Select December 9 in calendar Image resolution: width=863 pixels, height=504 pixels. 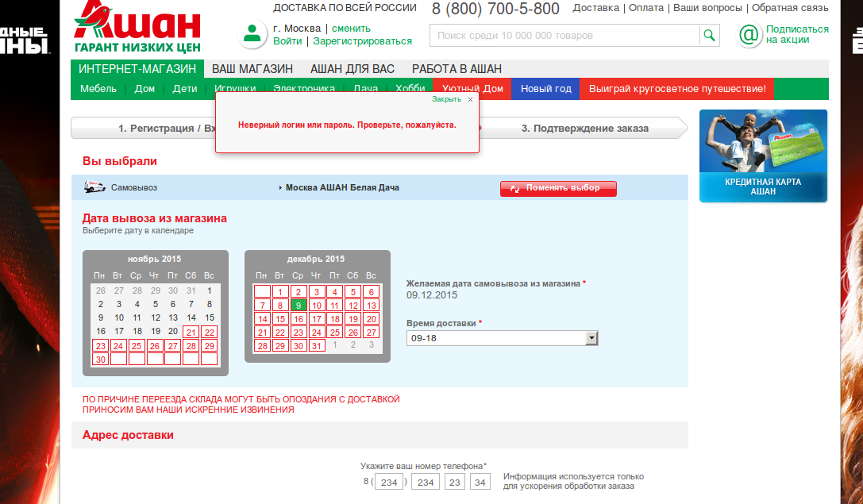tap(298, 305)
